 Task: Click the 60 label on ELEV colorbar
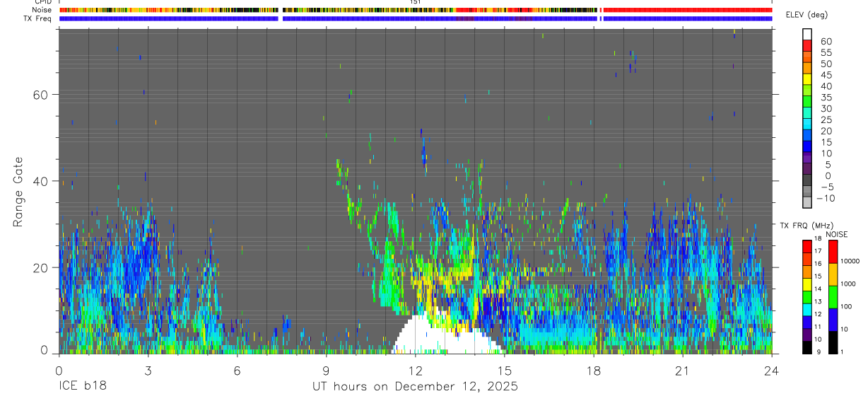(826, 41)
